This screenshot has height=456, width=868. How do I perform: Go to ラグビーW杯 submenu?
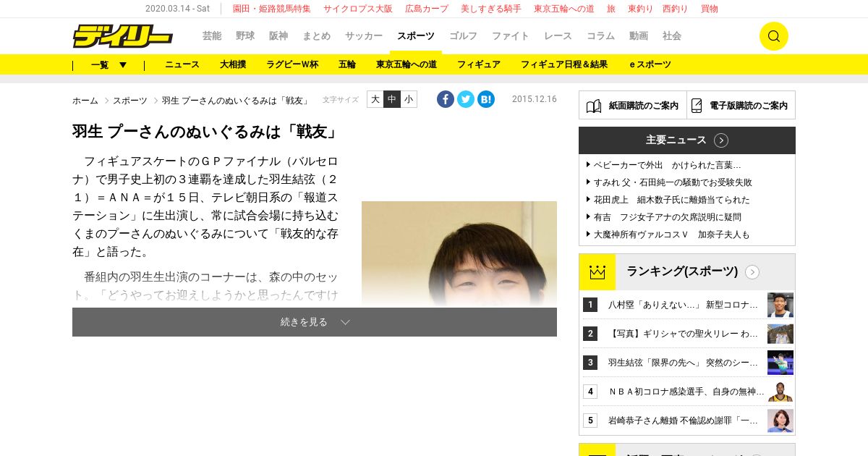[x=292, y=64]
